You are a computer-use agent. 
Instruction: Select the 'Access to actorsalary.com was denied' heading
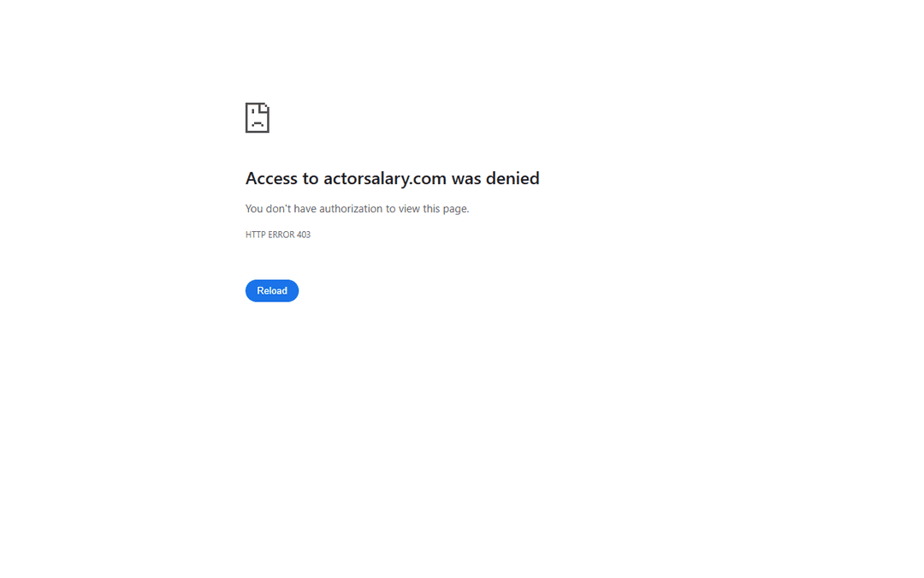pos(392,178)
